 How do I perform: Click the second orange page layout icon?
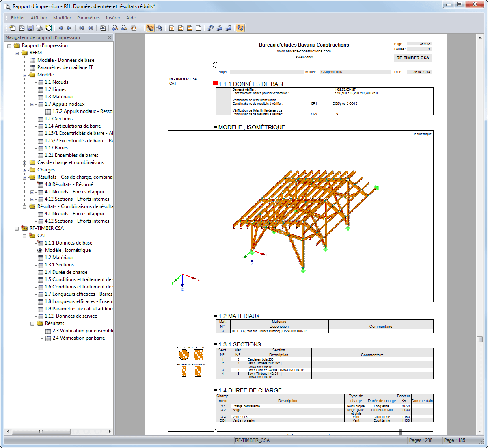point(181,28)
